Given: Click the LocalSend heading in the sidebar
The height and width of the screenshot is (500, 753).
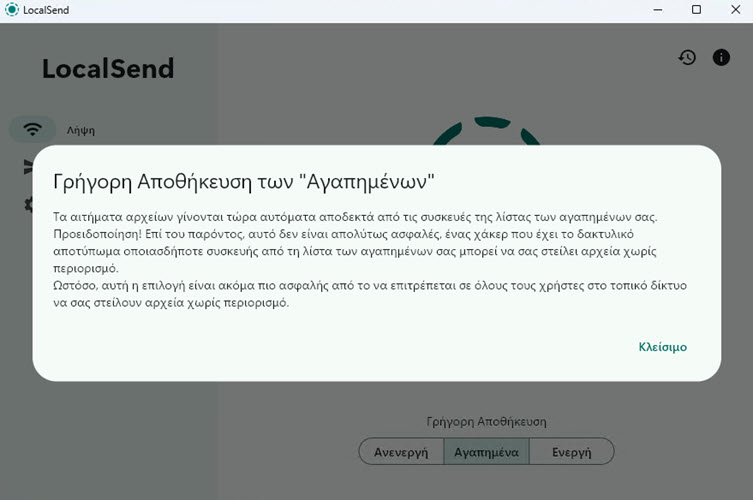Looking at the screenshot, I should [x=108, y=69].
